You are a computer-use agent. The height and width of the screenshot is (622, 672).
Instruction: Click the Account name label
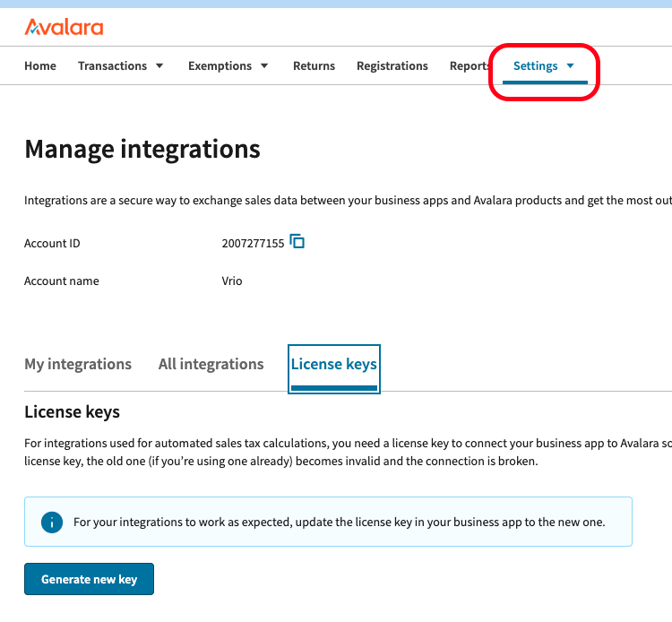[x=61, y=281]
